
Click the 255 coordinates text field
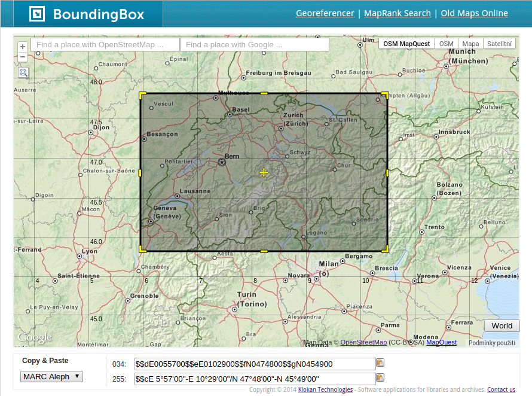click(x=255, y=379)
